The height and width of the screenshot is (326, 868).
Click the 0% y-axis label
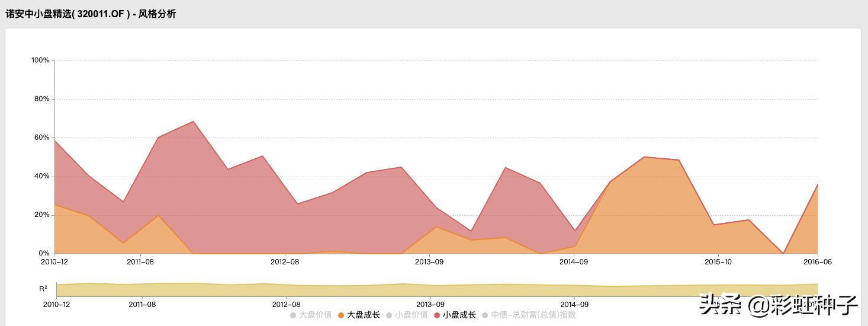coord(44,253)
